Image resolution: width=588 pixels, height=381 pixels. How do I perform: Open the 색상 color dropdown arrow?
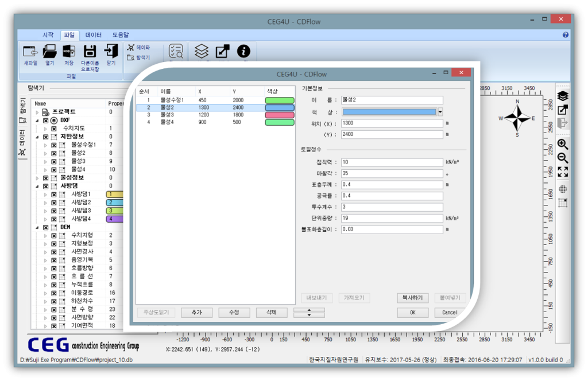440,112
